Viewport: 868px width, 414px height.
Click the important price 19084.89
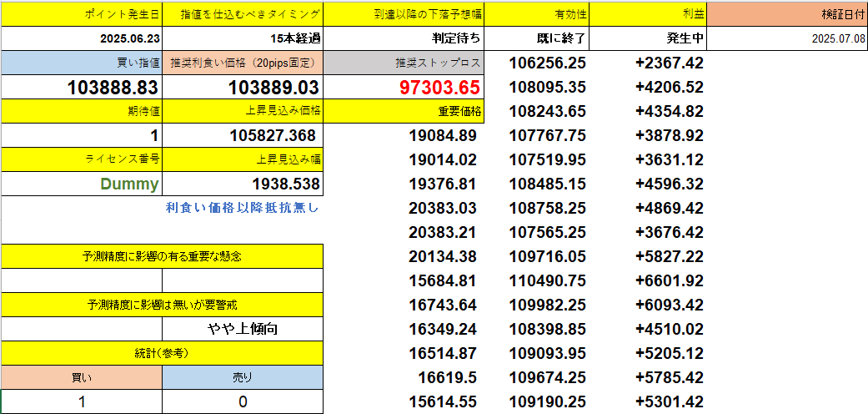pos(443,136)
